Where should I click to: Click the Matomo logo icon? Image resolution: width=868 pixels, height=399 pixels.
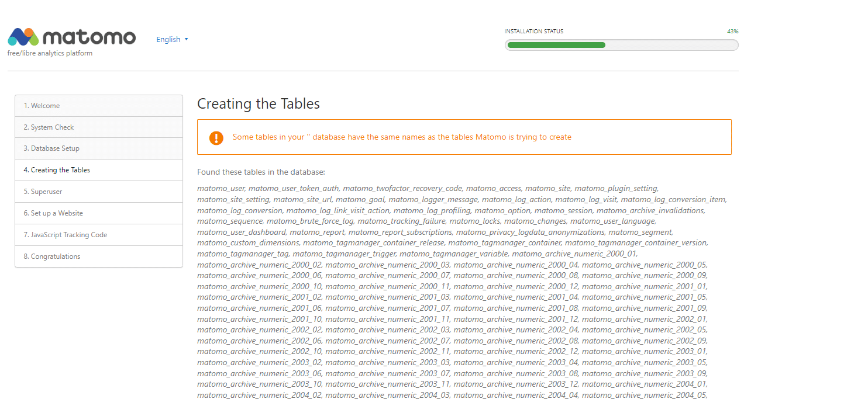click(x=23, y=37)
